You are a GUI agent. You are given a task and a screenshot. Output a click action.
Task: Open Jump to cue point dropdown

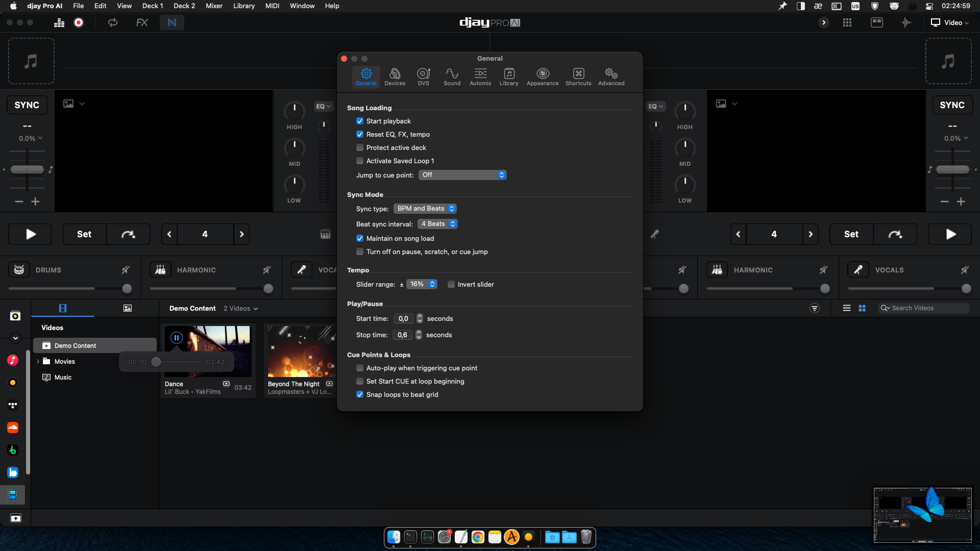pyautogui.click(x=462, y=175)
